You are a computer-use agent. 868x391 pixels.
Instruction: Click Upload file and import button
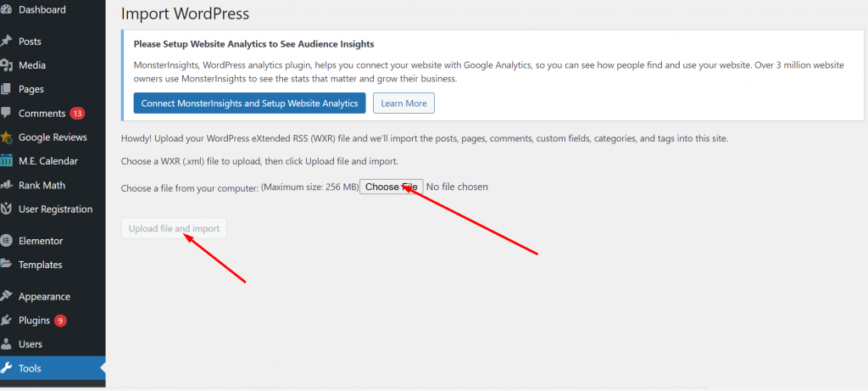tap(174, 229)
